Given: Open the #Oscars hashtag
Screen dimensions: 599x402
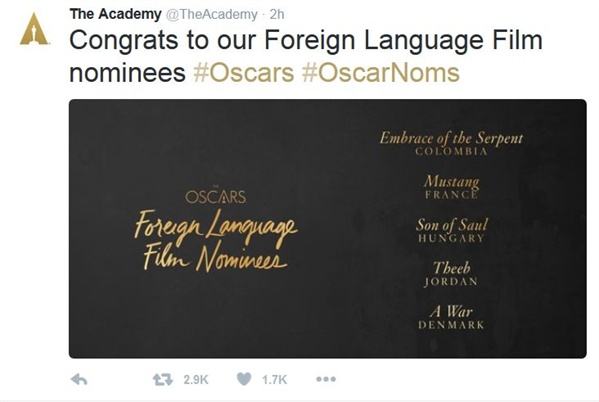Looking at the screenshot, I should click(x=244, y=73).
